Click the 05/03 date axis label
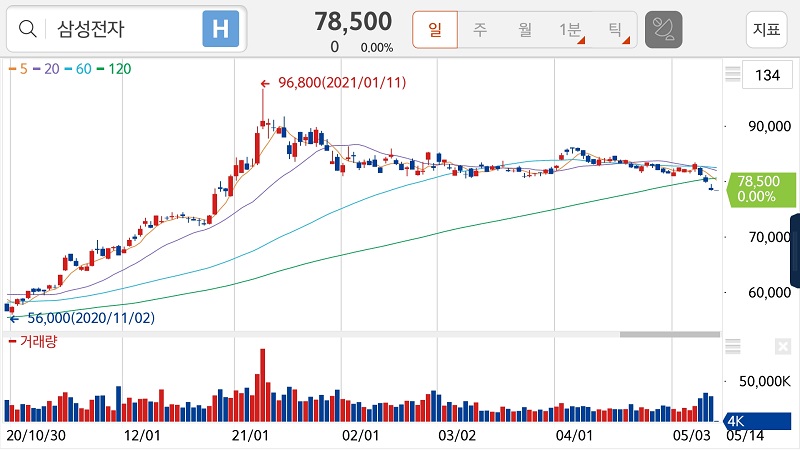This screenshot has height=450, width=800. click(691, 436)
